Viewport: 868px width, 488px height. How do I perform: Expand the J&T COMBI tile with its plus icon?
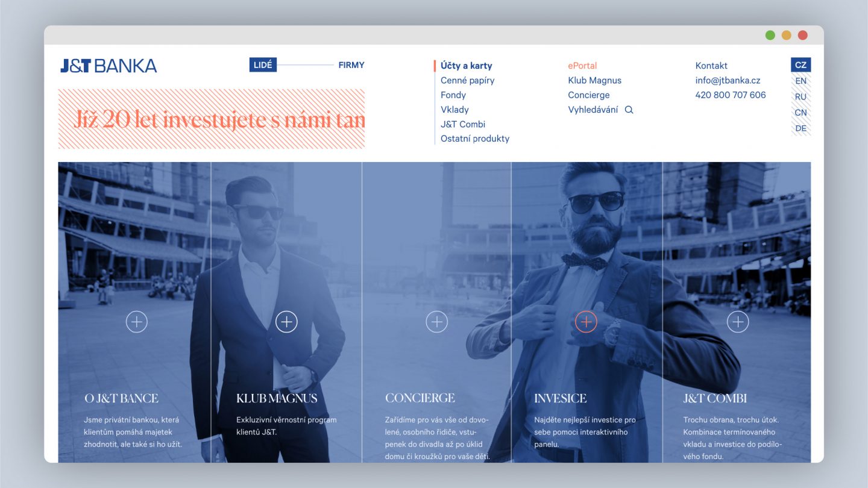pyautogui.click(x=738, y=321)
